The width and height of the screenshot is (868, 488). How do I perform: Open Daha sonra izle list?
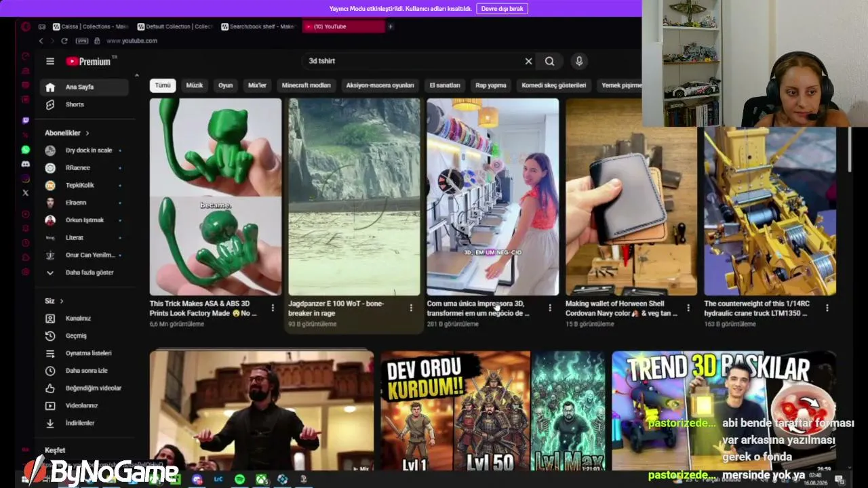[83, 371]
